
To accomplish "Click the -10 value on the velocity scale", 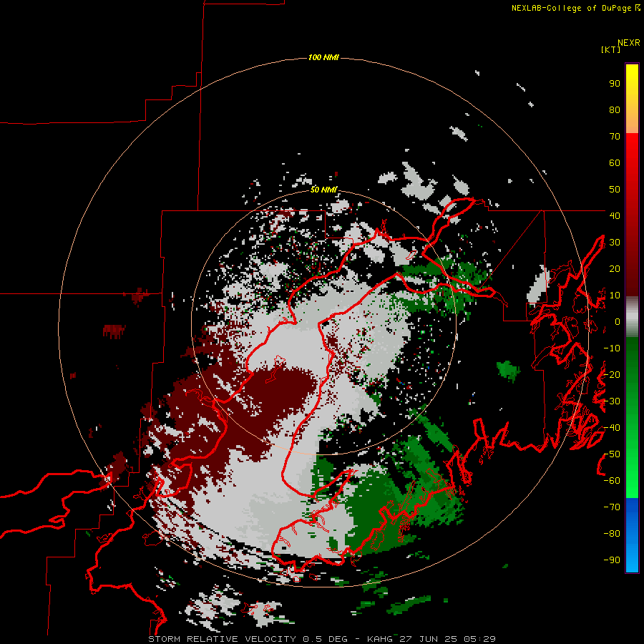I will coord(612,348).
